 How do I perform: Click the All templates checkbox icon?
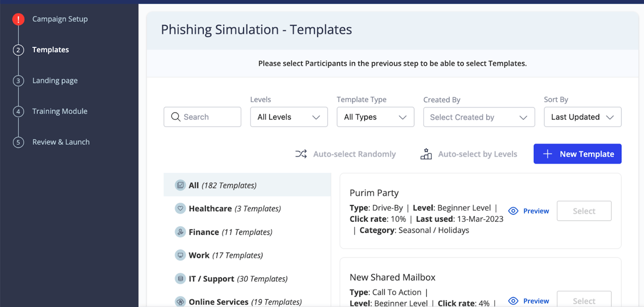tap(180, 185)
